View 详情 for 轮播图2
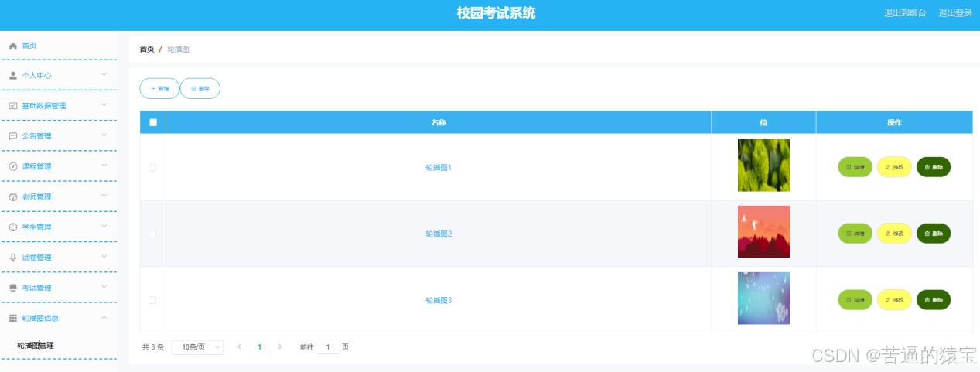 [x=855, y=234]
